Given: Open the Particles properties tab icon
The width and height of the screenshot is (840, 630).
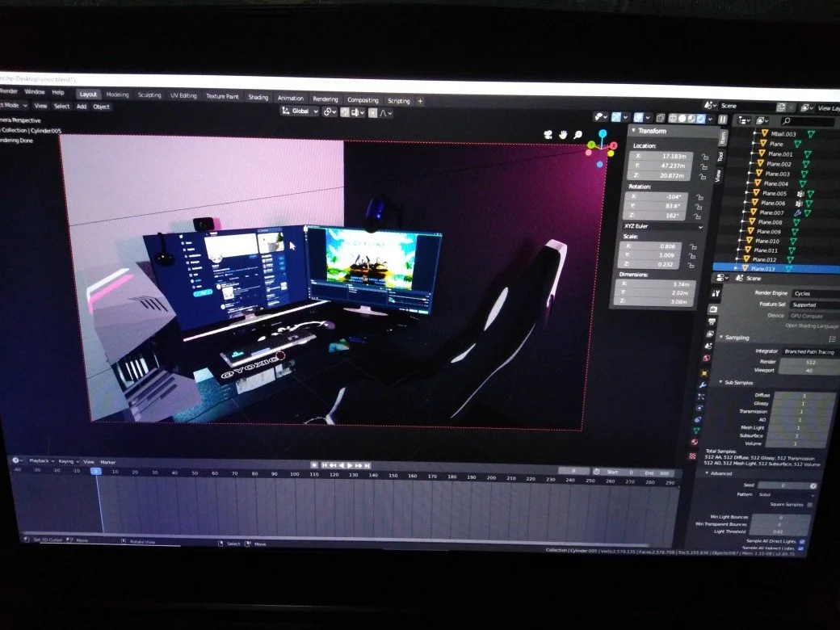Looking at the screenshot, I should (x=701, y=397).
